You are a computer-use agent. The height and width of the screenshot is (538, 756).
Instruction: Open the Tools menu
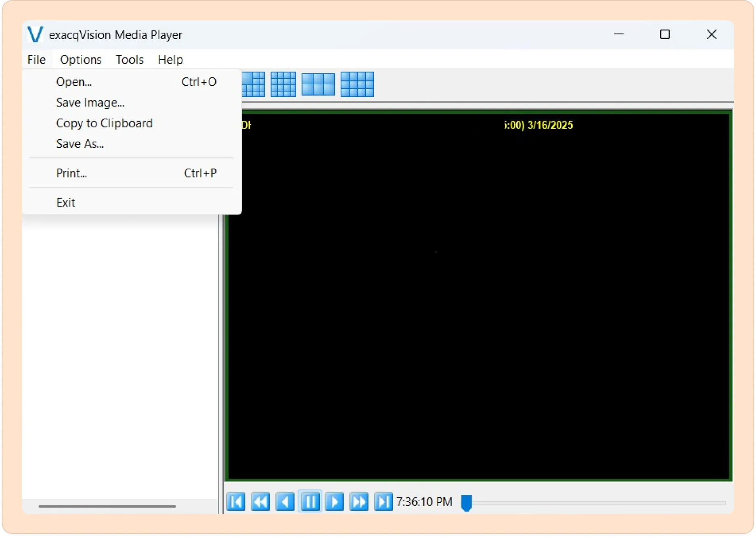130,60
